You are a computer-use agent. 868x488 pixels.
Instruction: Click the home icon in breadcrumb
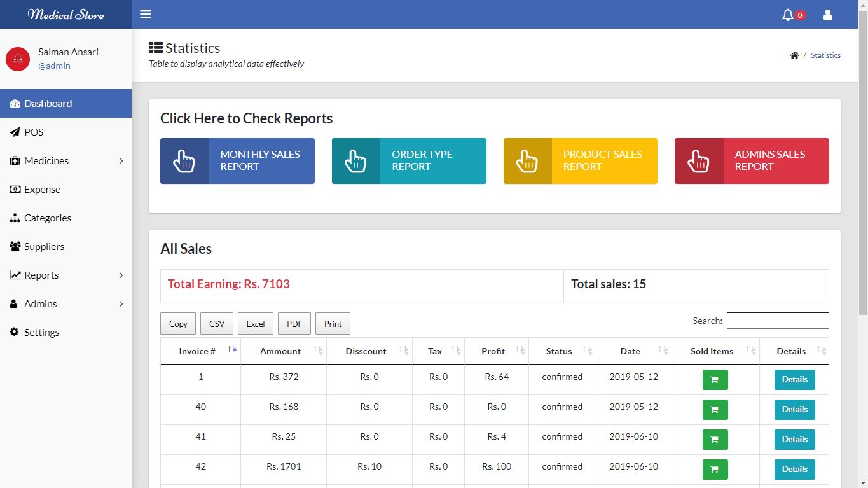794,56
